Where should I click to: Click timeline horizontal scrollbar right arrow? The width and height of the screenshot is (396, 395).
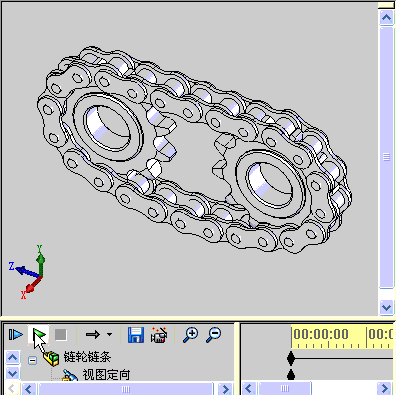tap(384, 388)
